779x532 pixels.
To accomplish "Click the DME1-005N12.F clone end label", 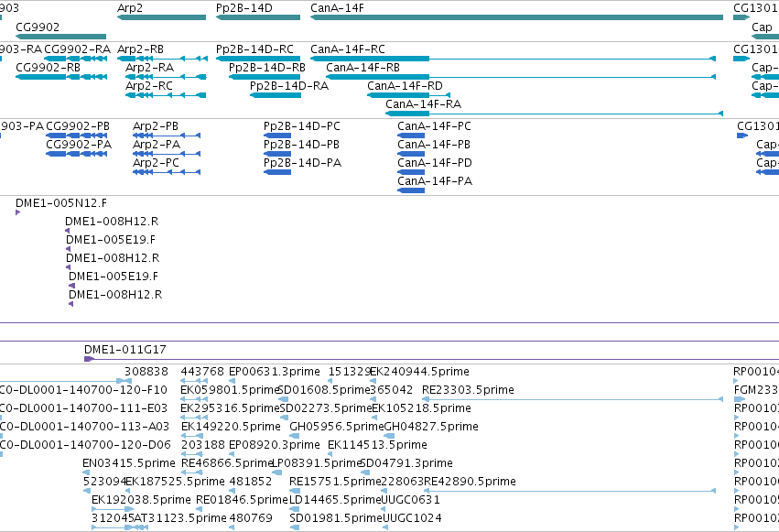I will [x=61, y=202].
